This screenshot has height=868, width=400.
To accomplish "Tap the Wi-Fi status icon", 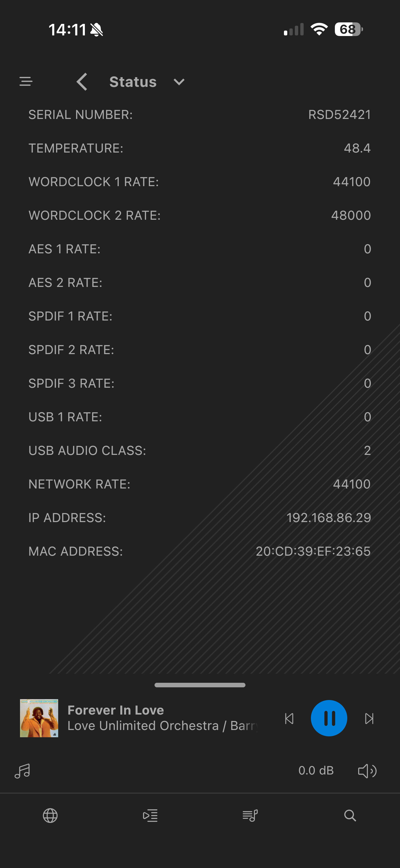I will (x=319, y=29).
